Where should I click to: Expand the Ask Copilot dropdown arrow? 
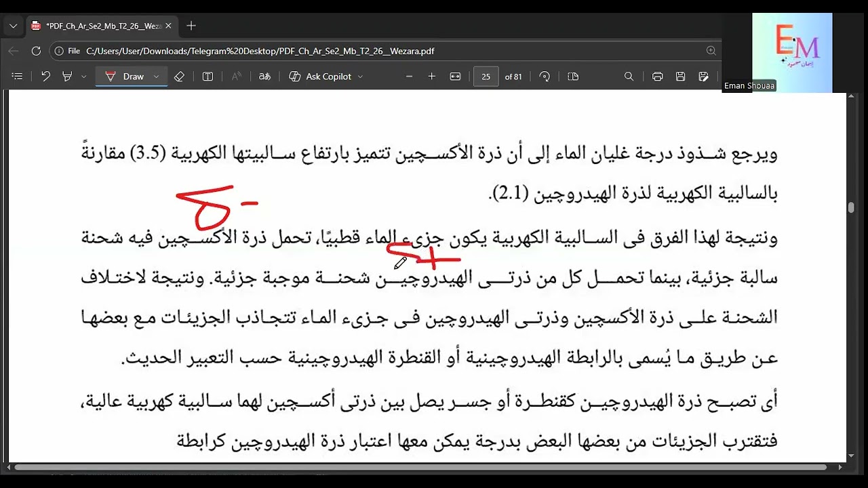tap(360, 77)
